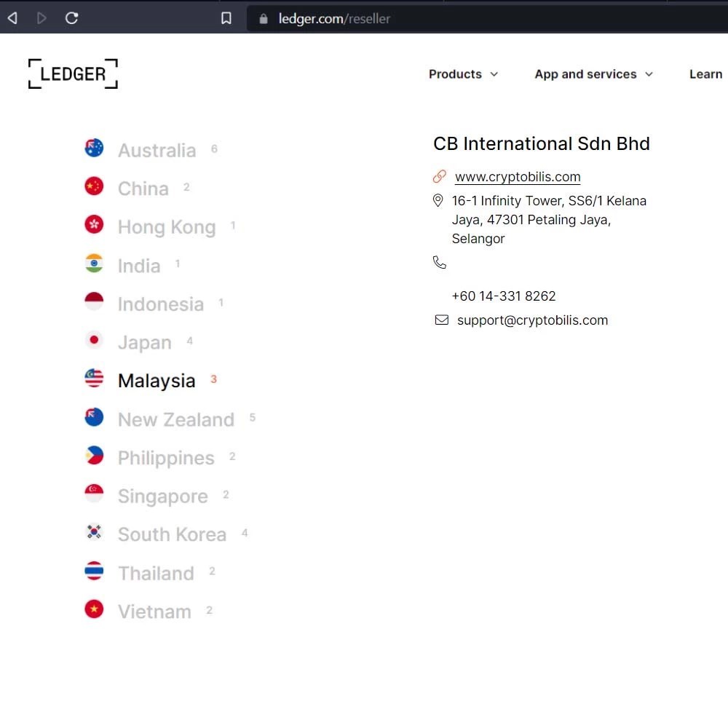728x728 pixels.
Task: Click the Malaysia flag icon
Action: coord(94,378)
